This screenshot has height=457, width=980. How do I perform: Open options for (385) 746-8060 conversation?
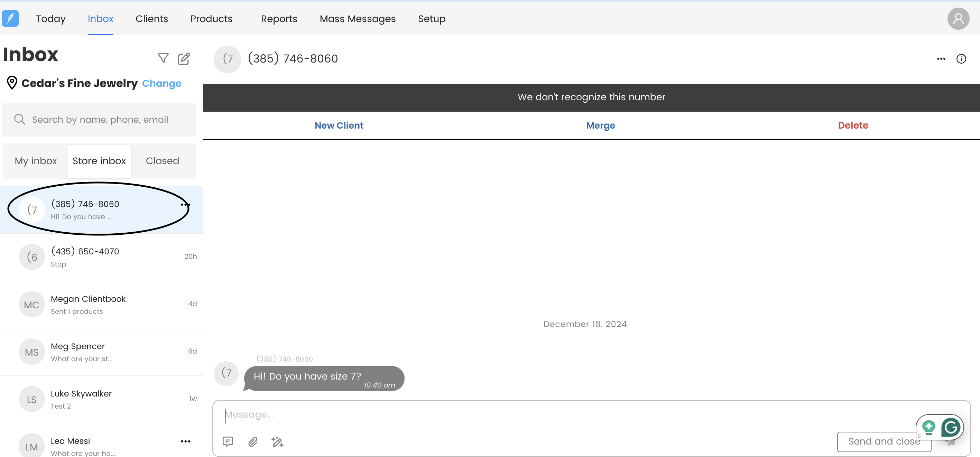pos(185,205)
